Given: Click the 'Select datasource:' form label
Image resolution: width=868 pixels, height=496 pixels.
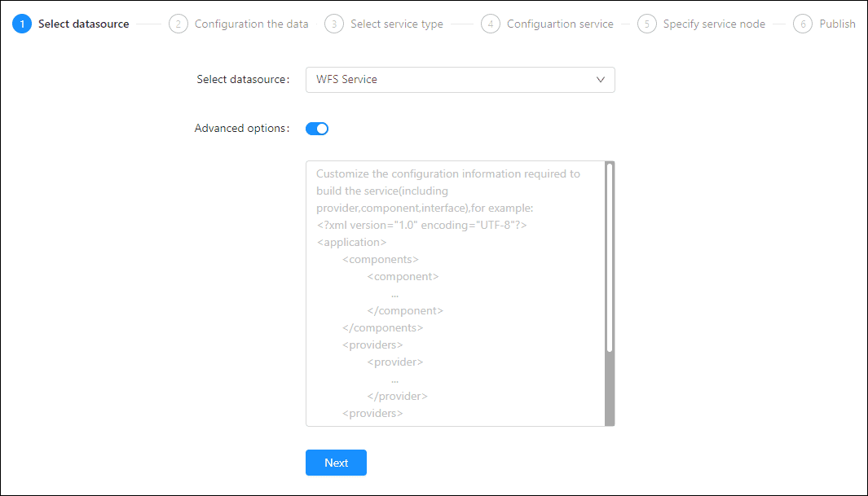Looking at the screenshot, I should click(243, 80).
